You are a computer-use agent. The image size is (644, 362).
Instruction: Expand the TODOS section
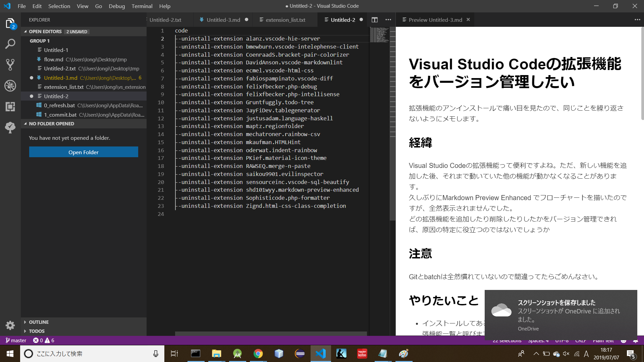click(x=36, y=331)
